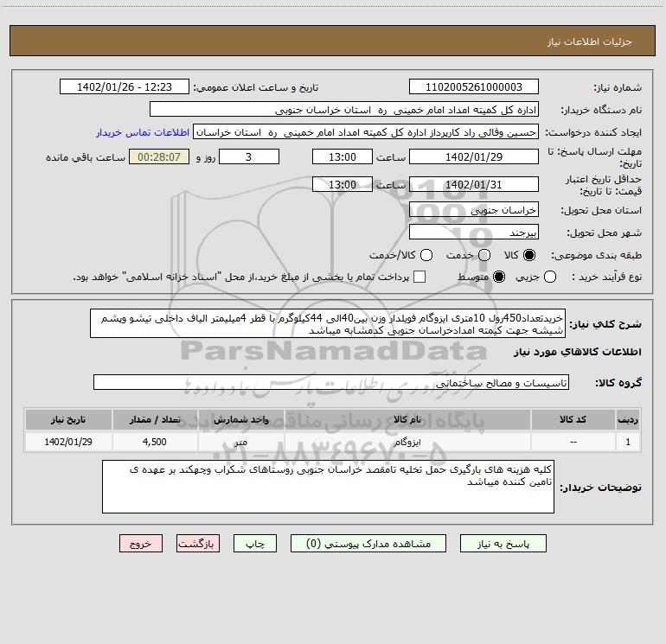666x644 pixels.
Task: Click the announcement date field 1402/01/26 - 12:23
Action: coord(125,86)
